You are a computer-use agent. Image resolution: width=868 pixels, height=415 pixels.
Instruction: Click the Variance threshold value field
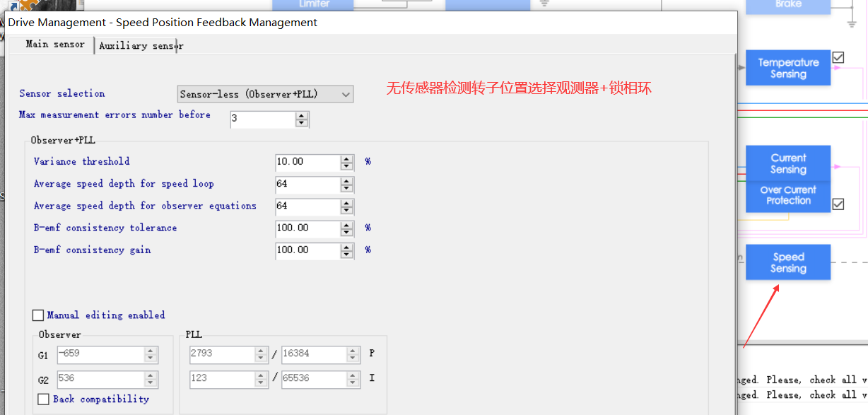[307, 162]
